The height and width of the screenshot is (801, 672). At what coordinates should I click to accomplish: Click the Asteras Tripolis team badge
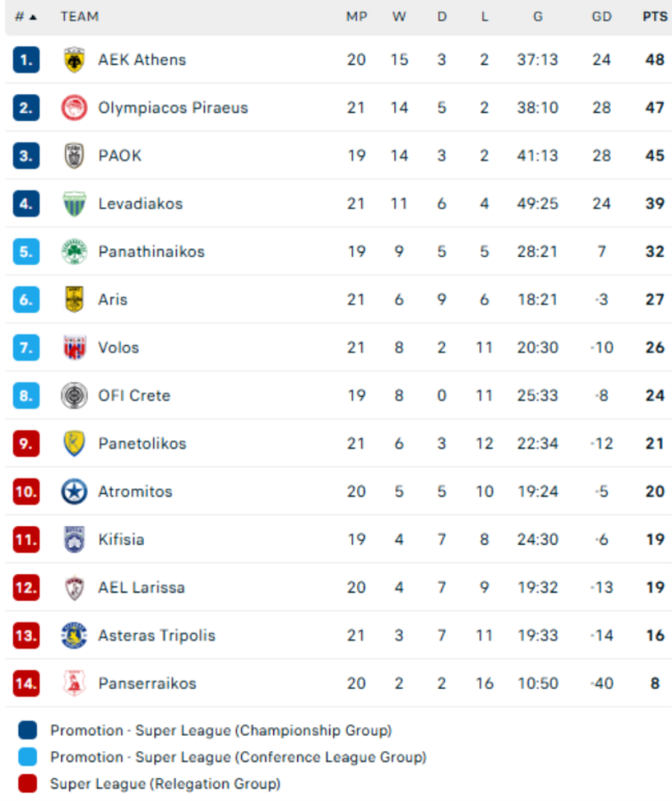[74, 636]
